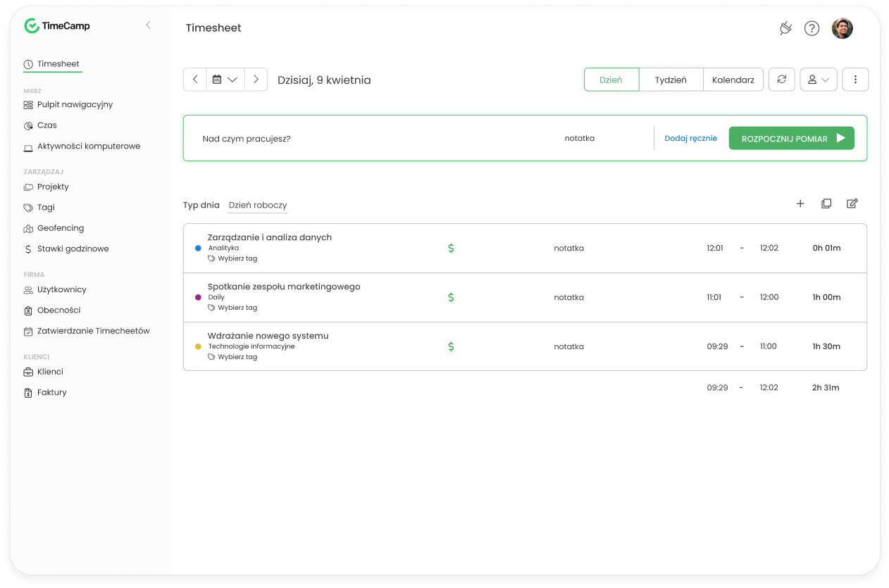Click the plus icon to add entry
This screenshot has width=889, height=588.
pos(800,204)
